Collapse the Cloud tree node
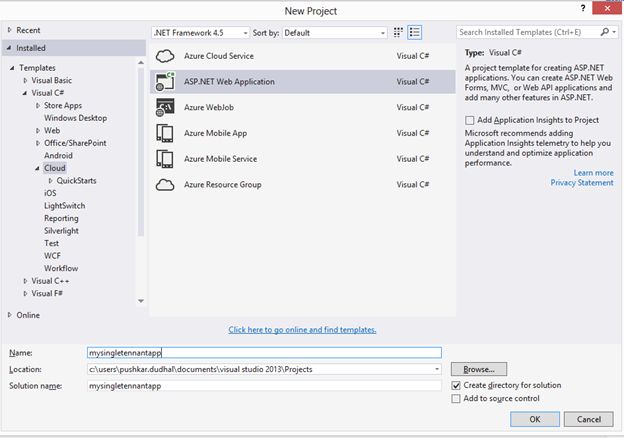Screen dimensions: 624x438 pyautogui.click(x=37, y=168)
